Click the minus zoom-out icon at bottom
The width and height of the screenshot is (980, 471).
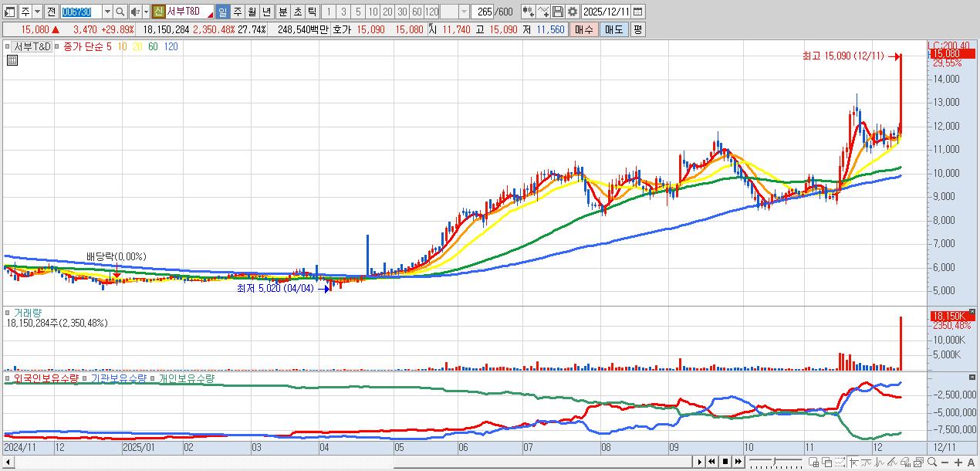click(945, 462)
